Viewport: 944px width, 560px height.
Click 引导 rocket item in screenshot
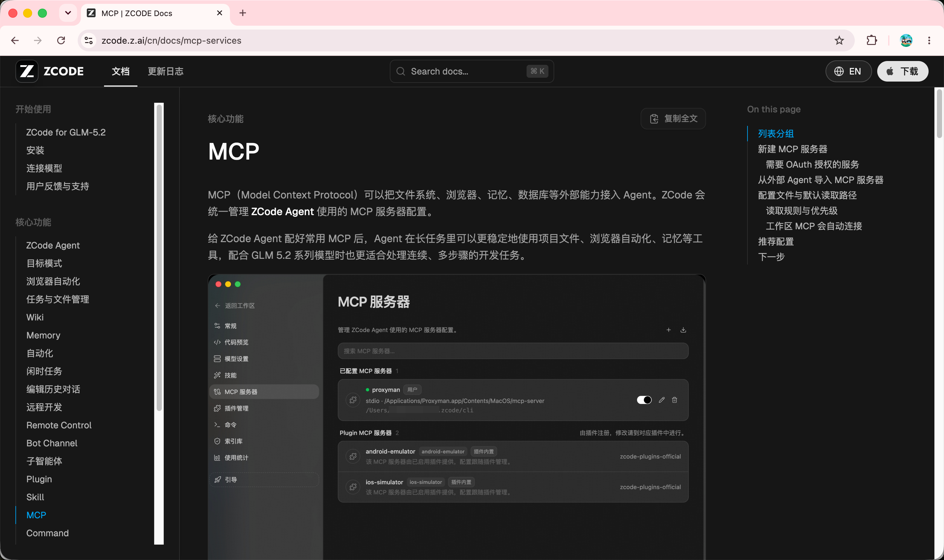coord(264,480)
